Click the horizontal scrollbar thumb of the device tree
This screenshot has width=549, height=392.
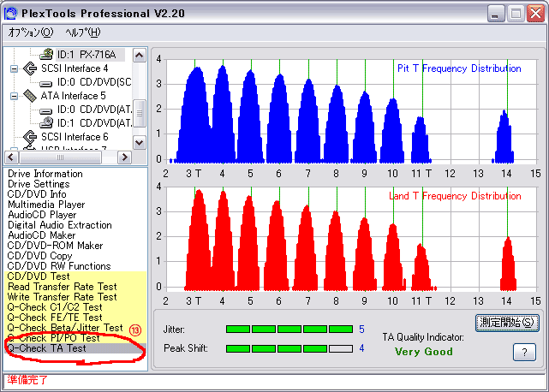60,157
